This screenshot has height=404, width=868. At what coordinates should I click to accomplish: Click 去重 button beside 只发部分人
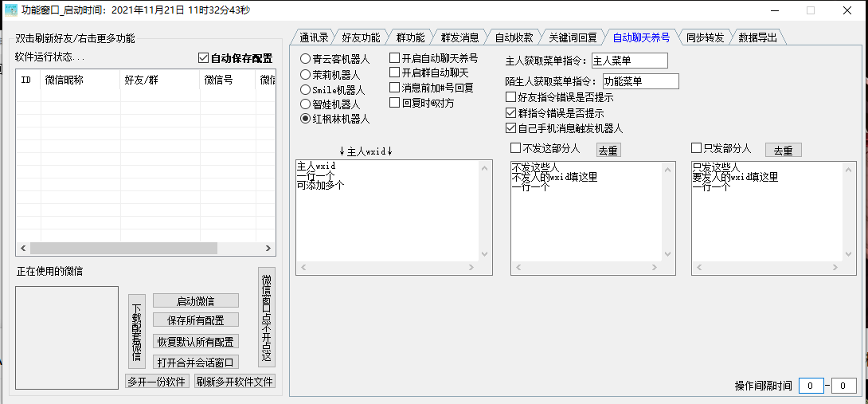pyautogui.click(x=784, y=150)
